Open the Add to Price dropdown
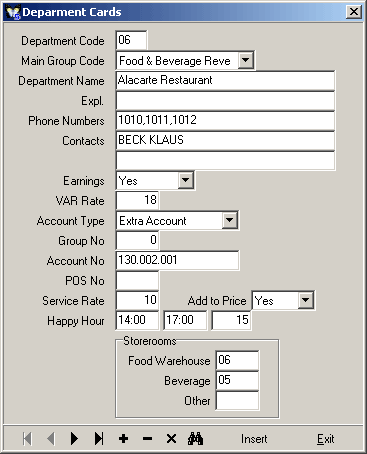The height and width of the screenshot is (454, 367). point(306,300)
